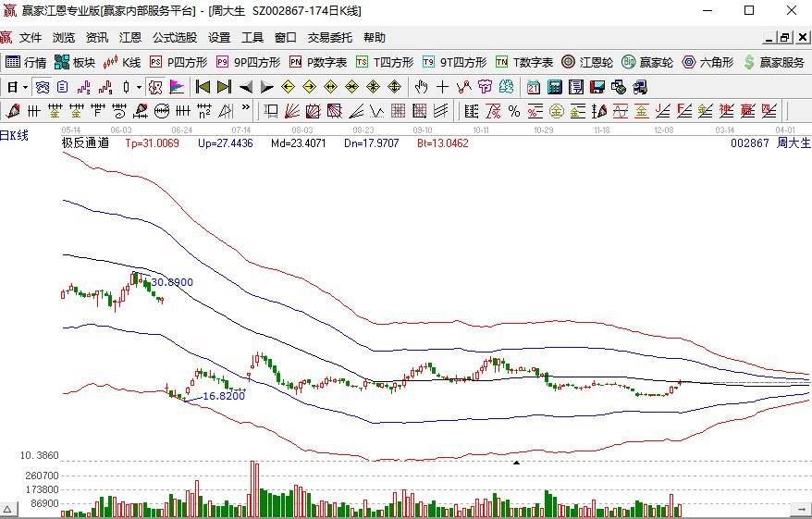Viewport: 812px width, 519px height.
Task: Click the Dn=17.9707 indicator value
Action: [371, 143]
